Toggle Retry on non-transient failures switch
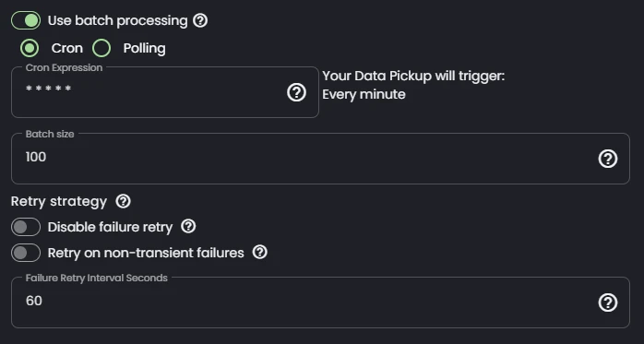The width and height of the screenshot is (644, 344). (x=26, y=253)
